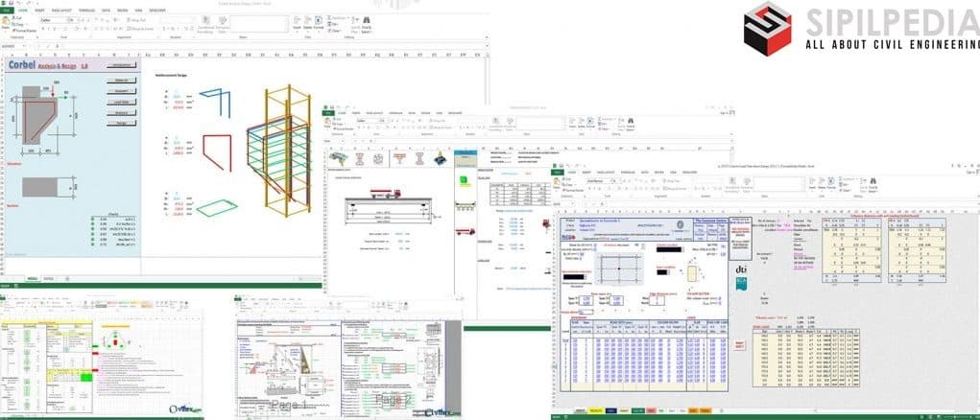The width and height of the screenshot is (980, 420).
Task: Click Insert cells icon in Corbel window ribbon
Action: coord(297,21)
